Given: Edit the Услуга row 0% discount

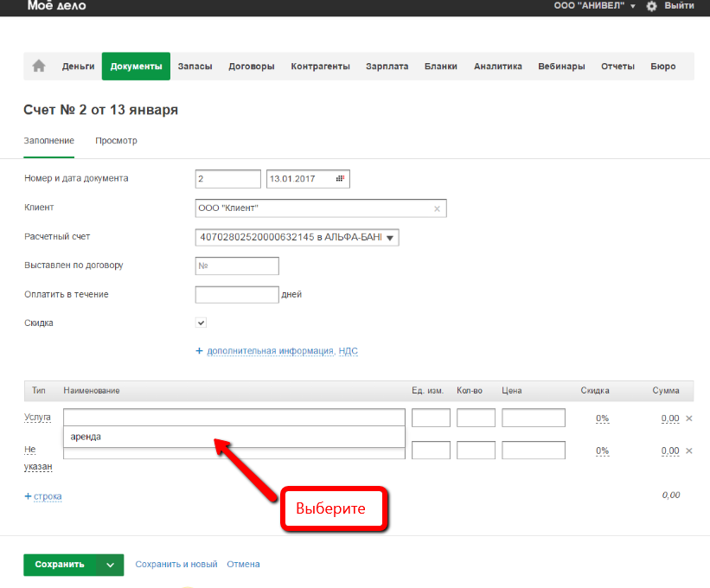Looking at the screenshot, I should pos(602,419).
